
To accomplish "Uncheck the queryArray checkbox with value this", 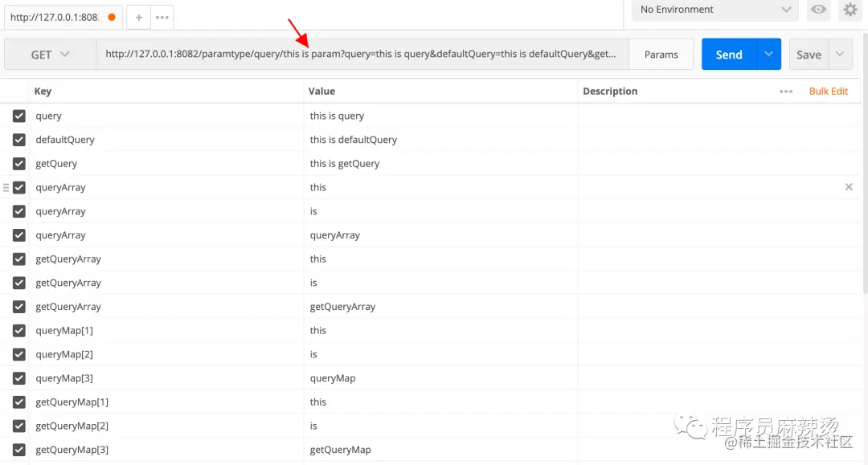I will click(x=18, y=187).
